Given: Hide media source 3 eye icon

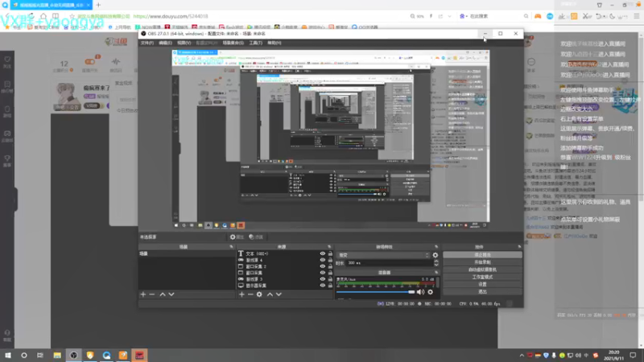Looking at the screenshot, I should pos(323,279).
